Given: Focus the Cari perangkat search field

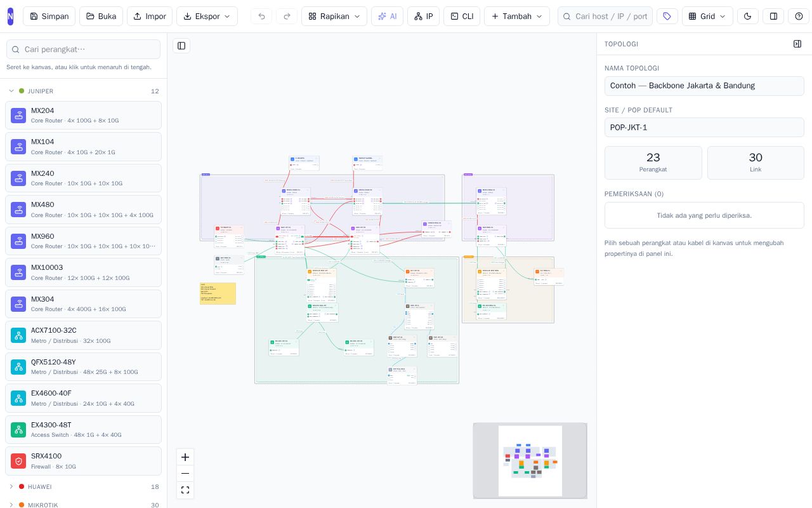Looking at the screenshot, I should (x=83, y=50).
